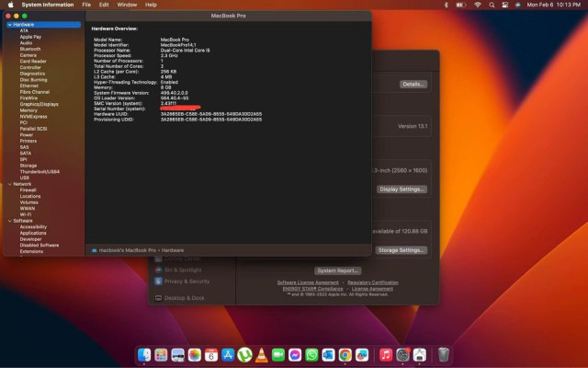Select Applications under Software
The height and width of the screenshot is (368, 588).
coord(33,233)
